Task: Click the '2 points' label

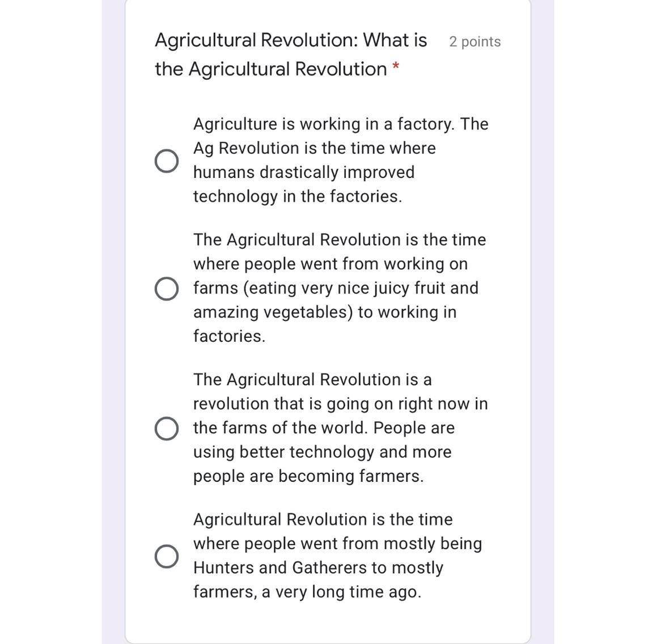Action: [x=474, y=42]
